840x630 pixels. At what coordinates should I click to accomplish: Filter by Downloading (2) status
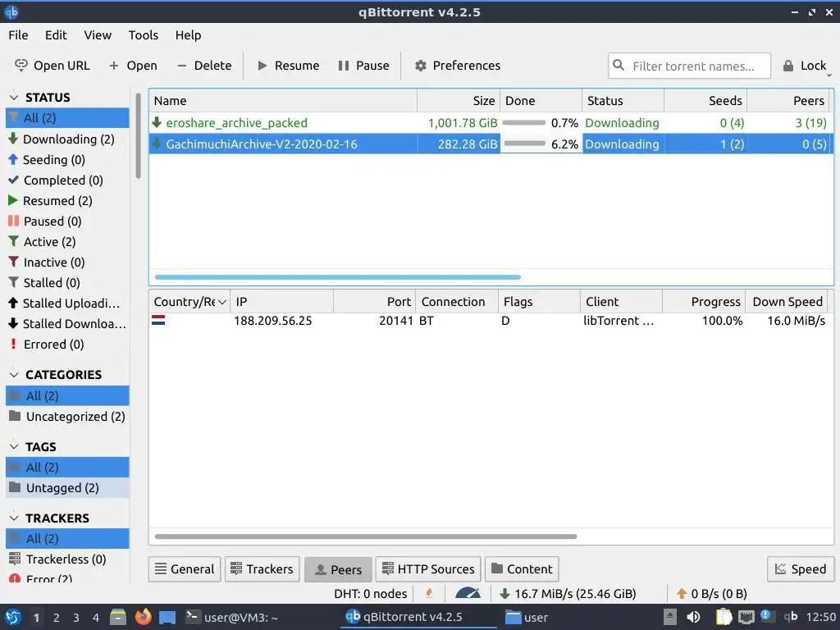pos(67,139)
